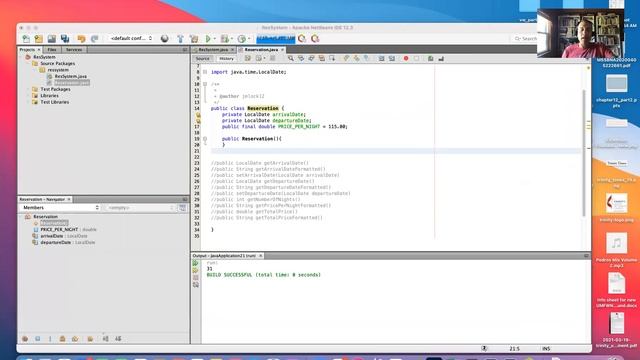The height and width of the screenshot is (360, 640).
Task: Click the first garbage-collection icon beside memory bar
Action: [x=302, y=39]
